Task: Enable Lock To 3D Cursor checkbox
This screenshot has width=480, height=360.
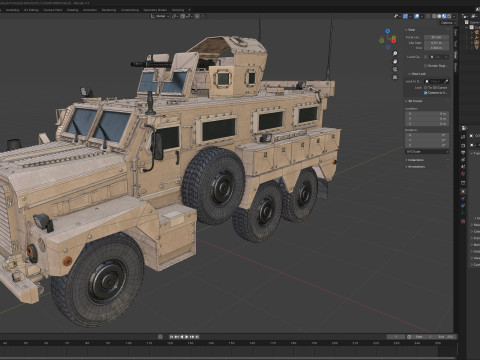Action: point(425,88)
